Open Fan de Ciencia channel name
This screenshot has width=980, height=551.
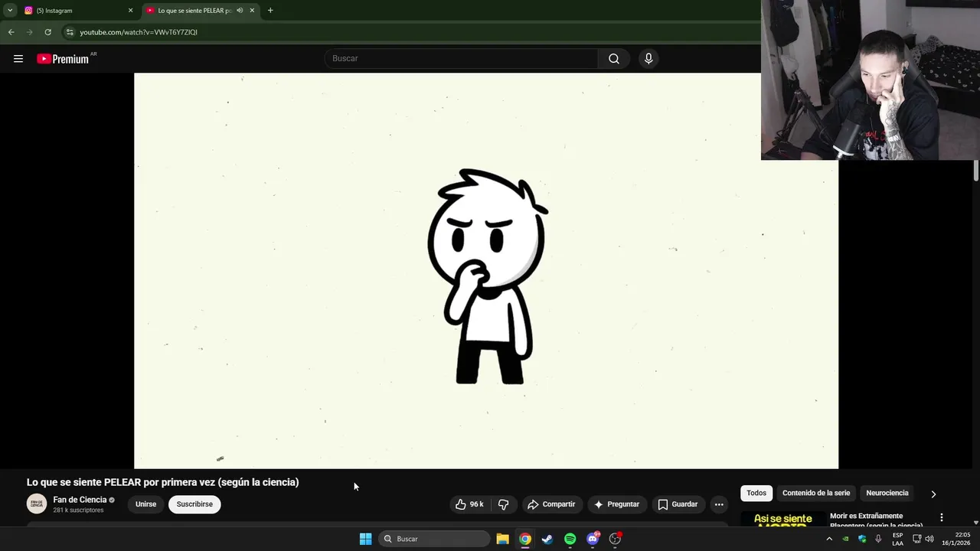[x=80, y=500]
